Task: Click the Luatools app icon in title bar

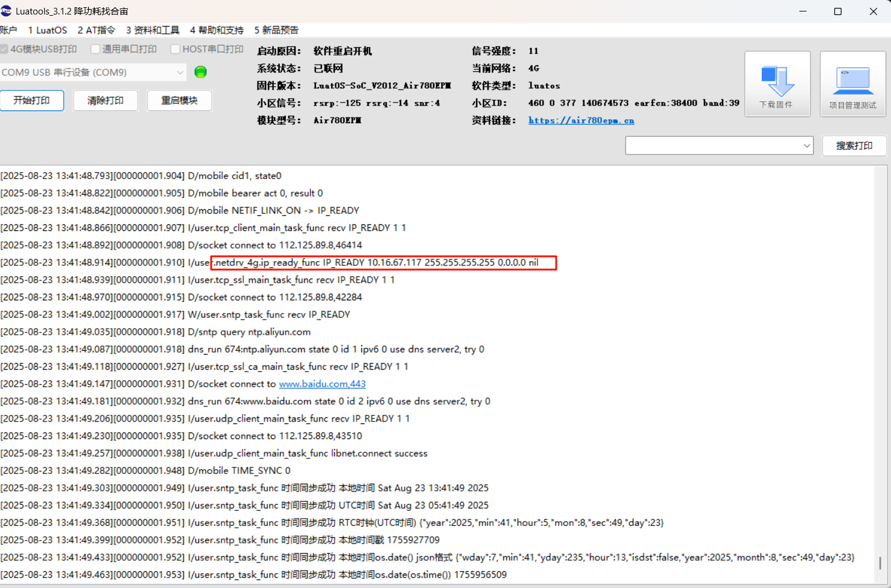Action: 6,11
